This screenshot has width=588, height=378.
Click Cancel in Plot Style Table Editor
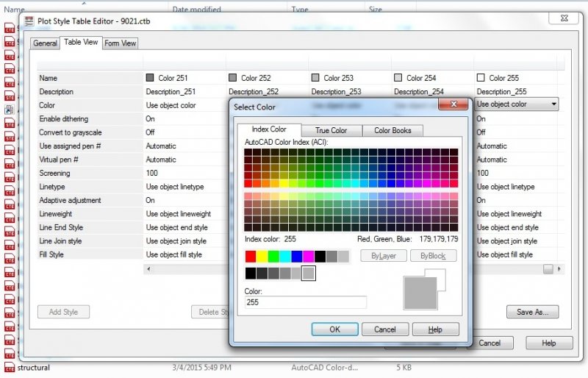tap(490, 343)
